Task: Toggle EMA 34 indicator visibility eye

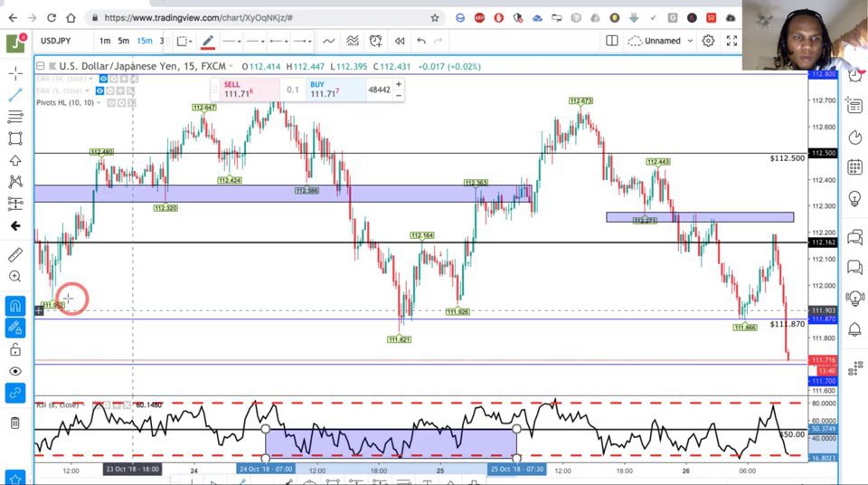Action: point(103,80)
